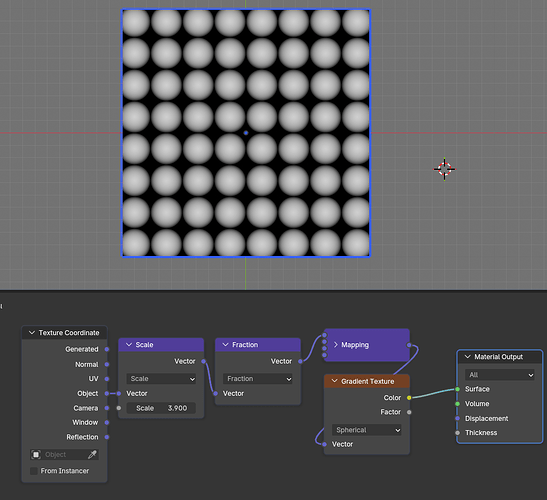Click the Gradient Texture Color output socket
The image size is (547, 500).
coord(409,397)
